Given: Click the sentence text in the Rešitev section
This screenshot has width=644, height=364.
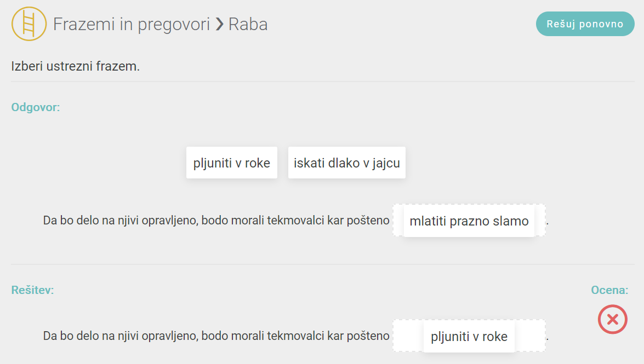Looking at the screenshot, I should point(216,336).
